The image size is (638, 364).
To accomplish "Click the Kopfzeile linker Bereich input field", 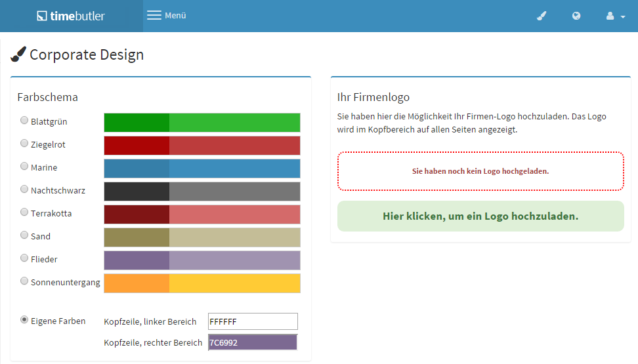I will click(253, 321).
